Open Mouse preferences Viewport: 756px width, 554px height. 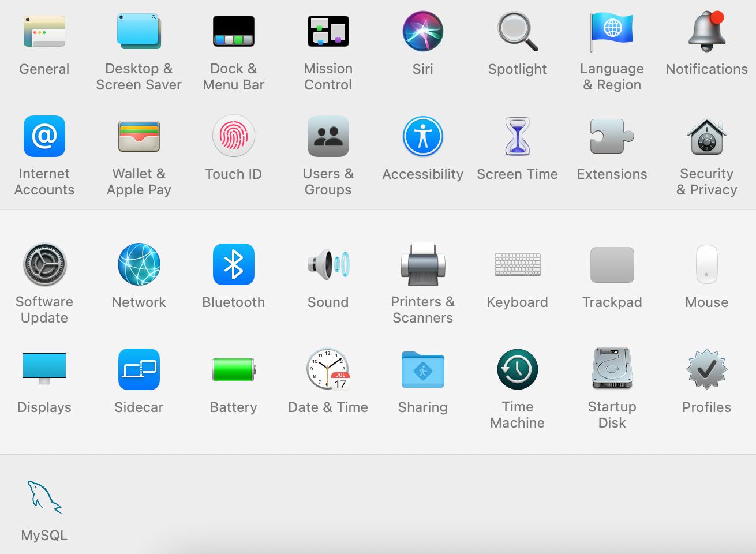(x=707, y=265)
